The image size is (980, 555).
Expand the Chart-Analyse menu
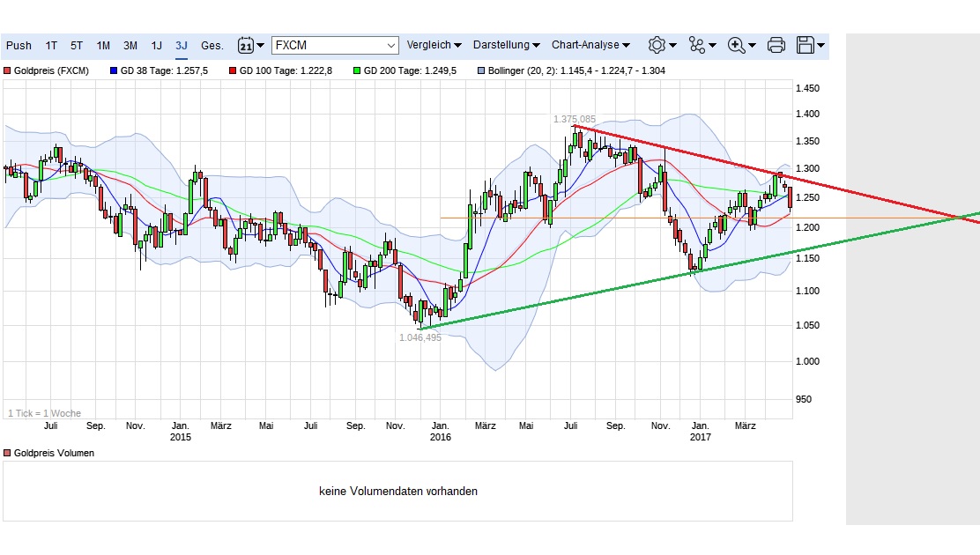[587, 45]
